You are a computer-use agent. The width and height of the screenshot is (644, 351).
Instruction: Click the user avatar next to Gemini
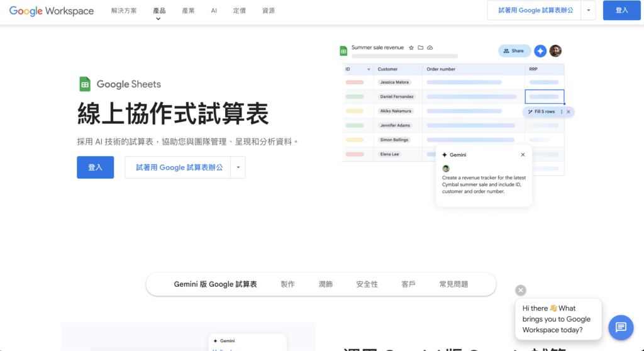point(555,51)
